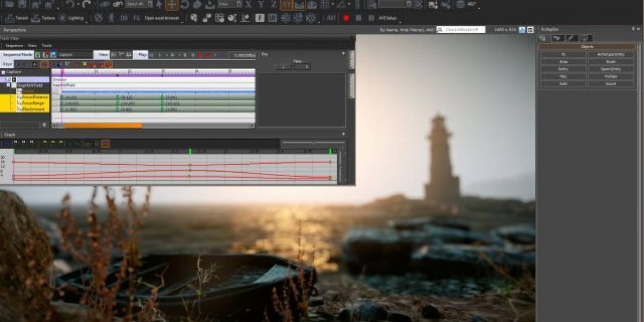The height and width of the screenshot is (322, 644).
Task: Click the Unlink objects icon
Action: (x=117, y=4)
